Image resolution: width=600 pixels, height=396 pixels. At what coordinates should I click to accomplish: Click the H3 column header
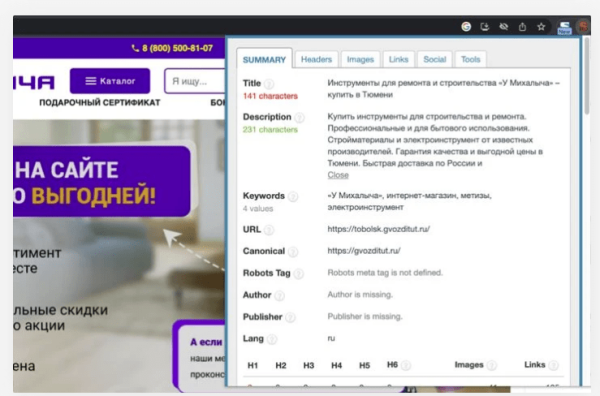[x=309, y=365]
